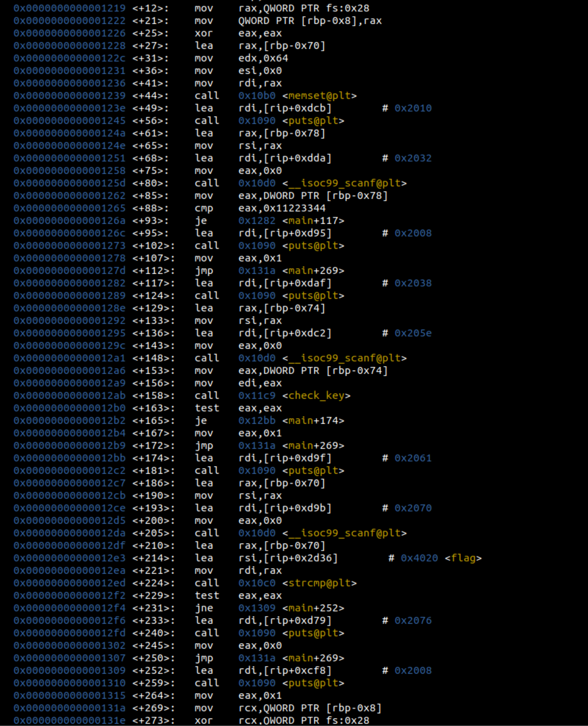The height and width of the screenshot is (726, 588).
Task: Select operand "eax,DWORD PTR [rbp-0x78]"
Action: click(x=313, y=196)
